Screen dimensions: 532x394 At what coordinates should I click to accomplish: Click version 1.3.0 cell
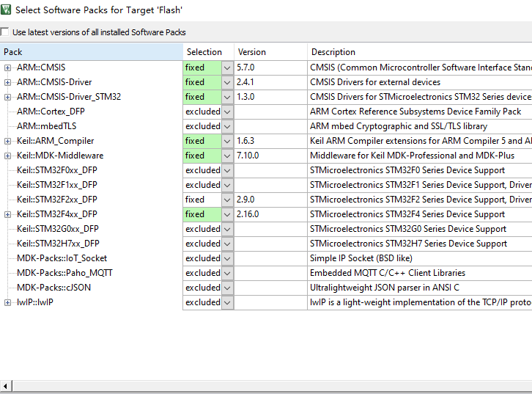[270, 97]
